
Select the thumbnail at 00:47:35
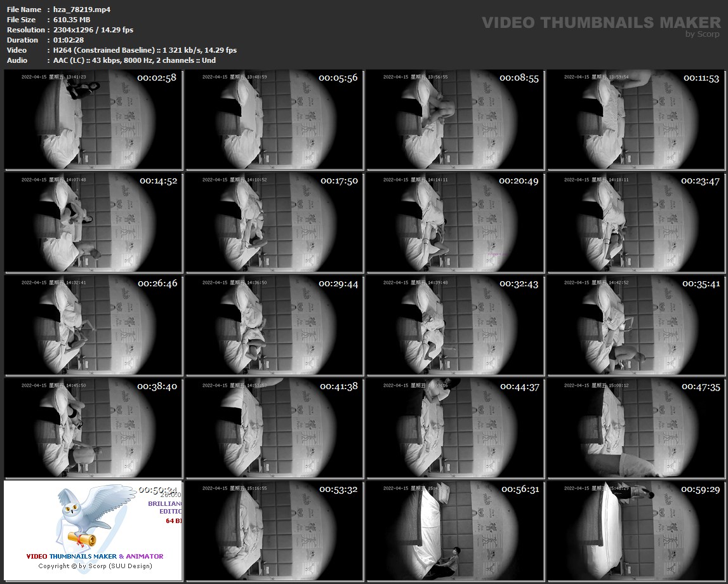(636, 428)
